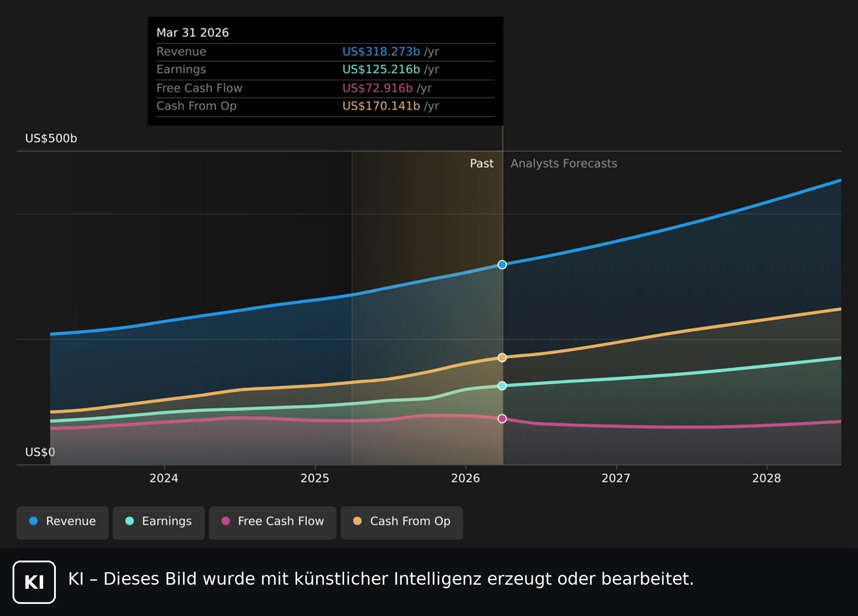This screenshot has height=616, width=858.
Task: Select the orange Cash From Op data point
Action: [x=502, y=358]
